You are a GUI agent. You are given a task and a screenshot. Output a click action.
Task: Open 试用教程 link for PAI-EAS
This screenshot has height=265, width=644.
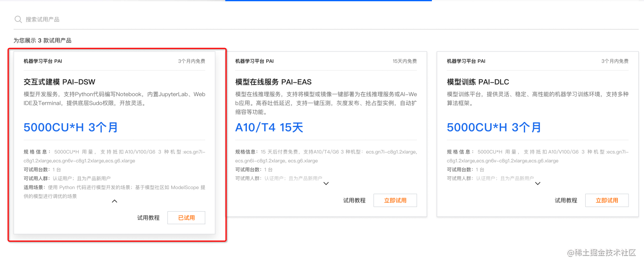[x=354, y=200]
